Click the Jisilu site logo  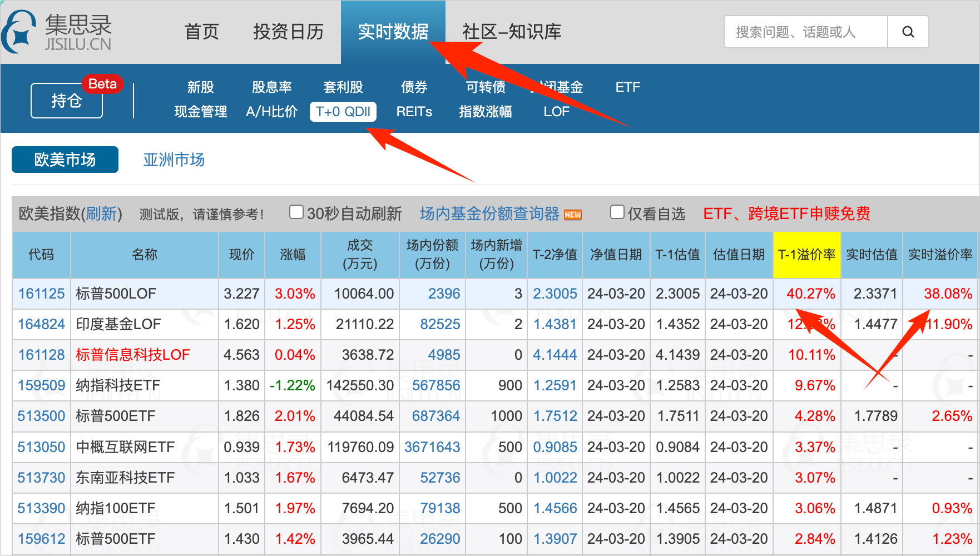[x=58, y=32]
